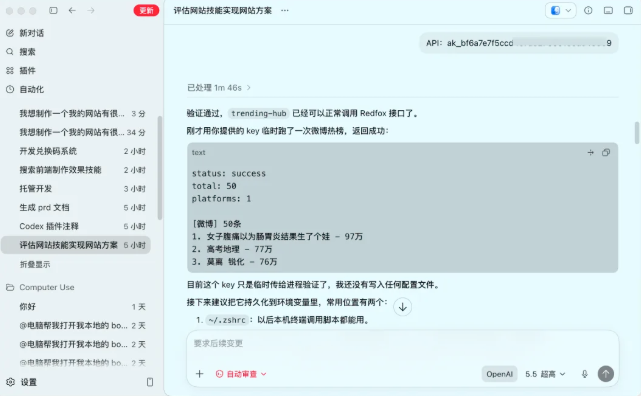Expand the 已处理 1m 46s details

(x=219, y=88)
